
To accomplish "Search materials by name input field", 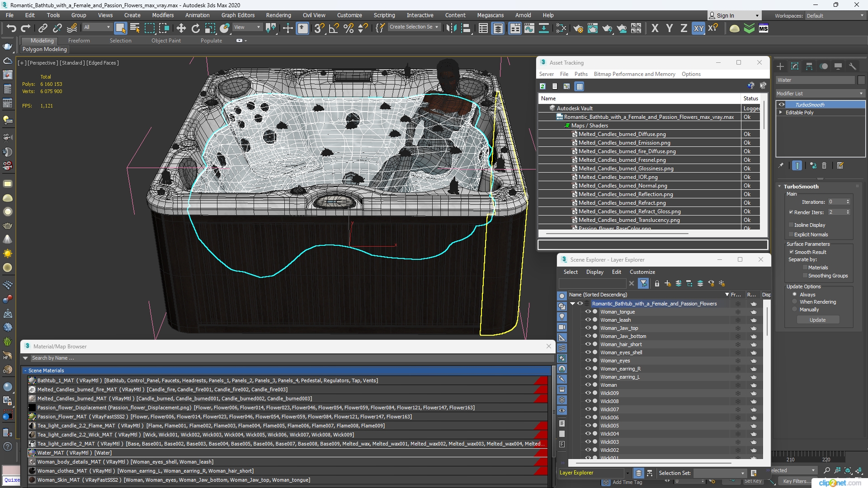I will pyautogui.click(x=288, y=357).
